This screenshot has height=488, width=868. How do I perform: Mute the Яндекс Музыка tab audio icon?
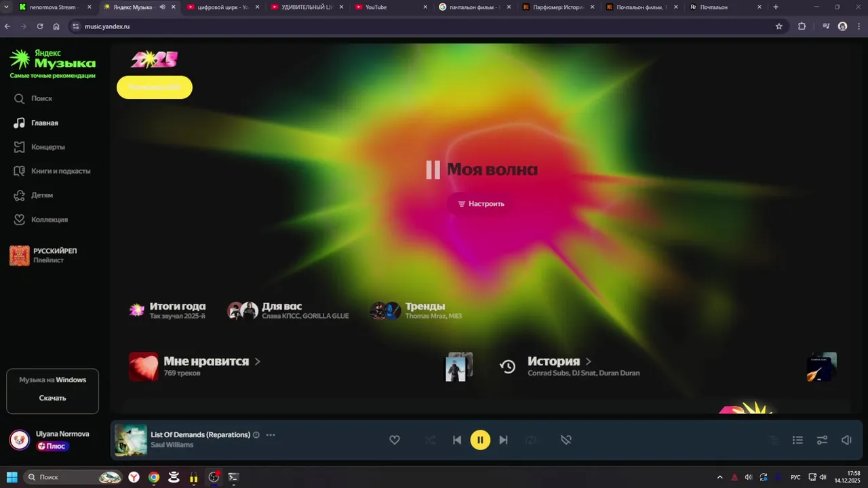162,7
